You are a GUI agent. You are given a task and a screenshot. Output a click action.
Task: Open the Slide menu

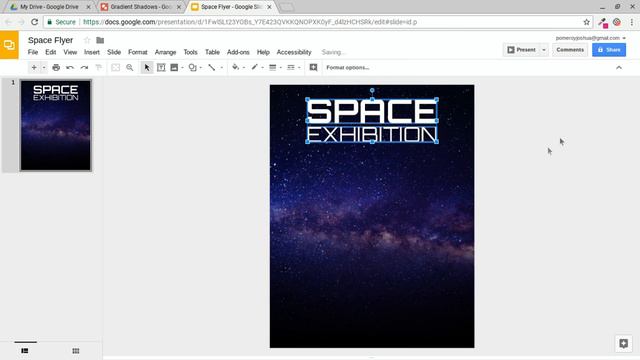114,52
